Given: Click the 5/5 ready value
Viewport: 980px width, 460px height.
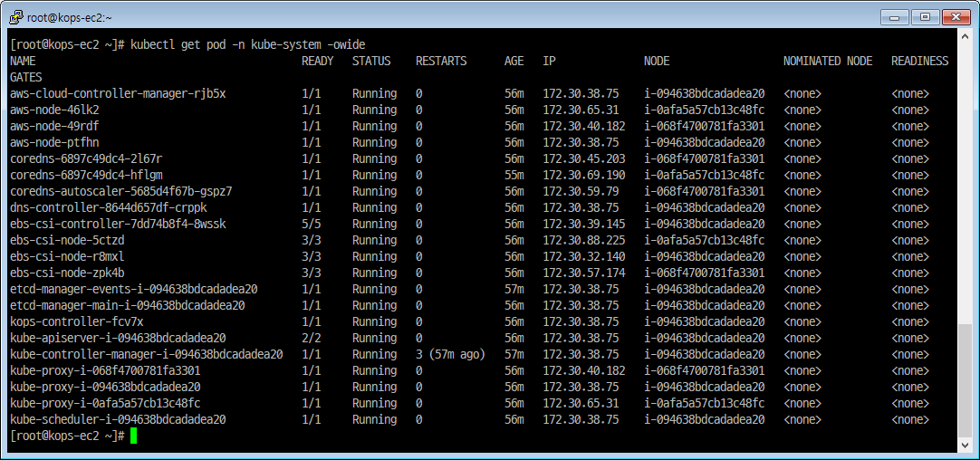Looking at the screenshot, I should 312,224.
